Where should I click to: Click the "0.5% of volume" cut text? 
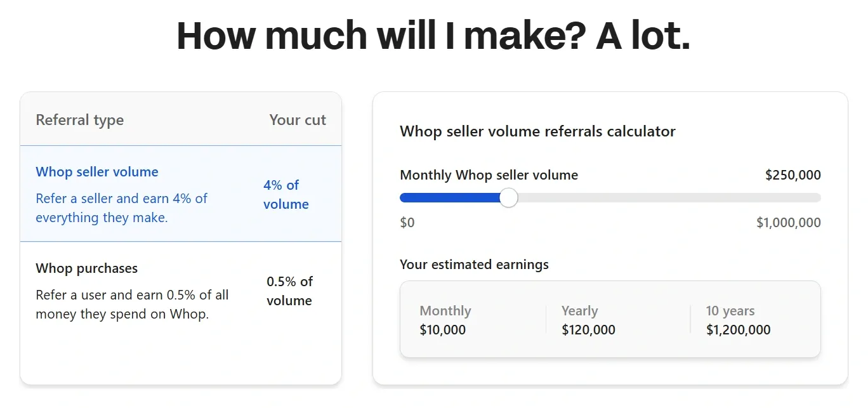click(289, 291)
